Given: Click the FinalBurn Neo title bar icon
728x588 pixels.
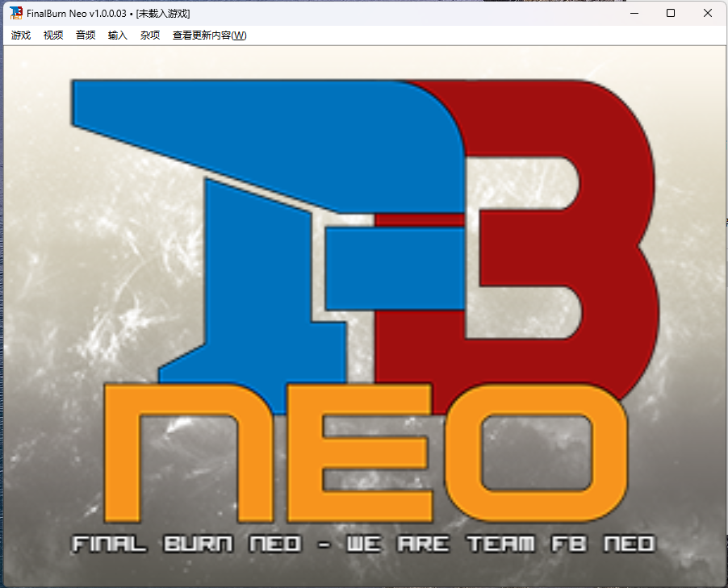Looking at the screenshot, I should click(x=16, y=13).
